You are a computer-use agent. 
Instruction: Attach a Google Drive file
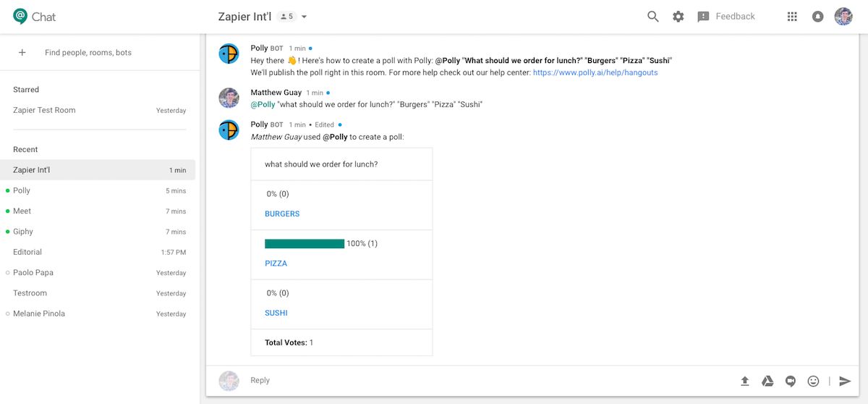[x=767, y=381]
